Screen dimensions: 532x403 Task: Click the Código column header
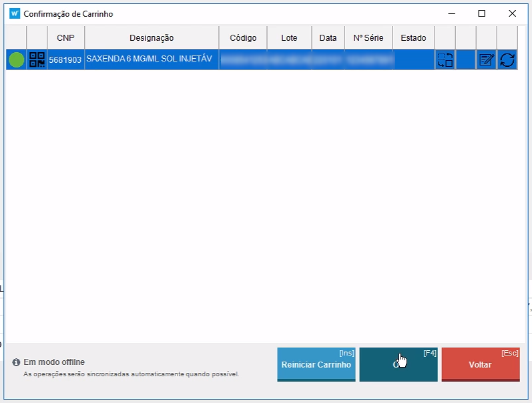pyautogui.click(x=242, y=38)
